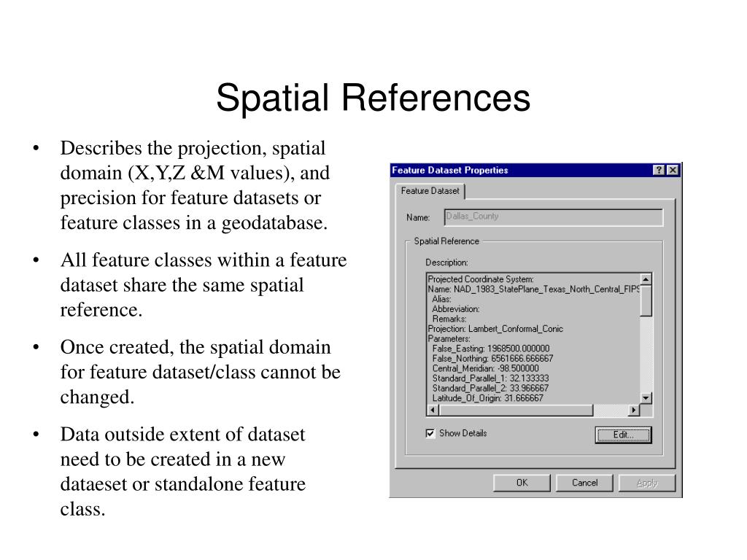Click the 'Projection: Lambert_Conformal_Conic' line
This screenshot has width=747, height=560.
pyautogui.click(x=495, y=329)
